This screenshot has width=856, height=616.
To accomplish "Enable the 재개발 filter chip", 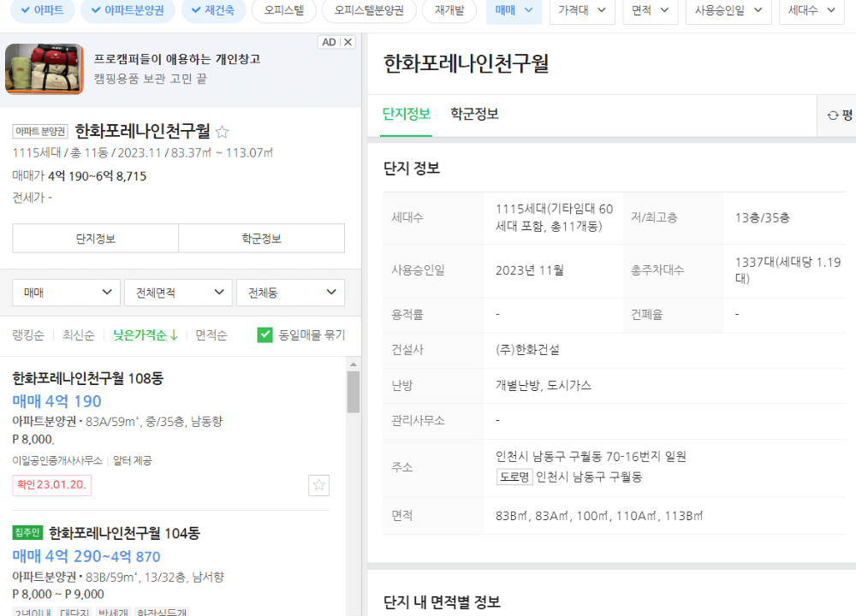I will [x=449, y=10].
